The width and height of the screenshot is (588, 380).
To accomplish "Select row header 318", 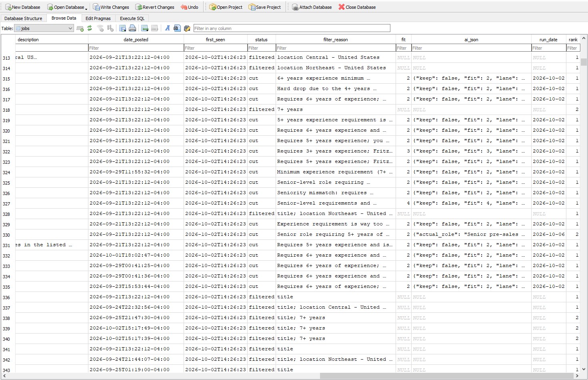I will [8, 110].
